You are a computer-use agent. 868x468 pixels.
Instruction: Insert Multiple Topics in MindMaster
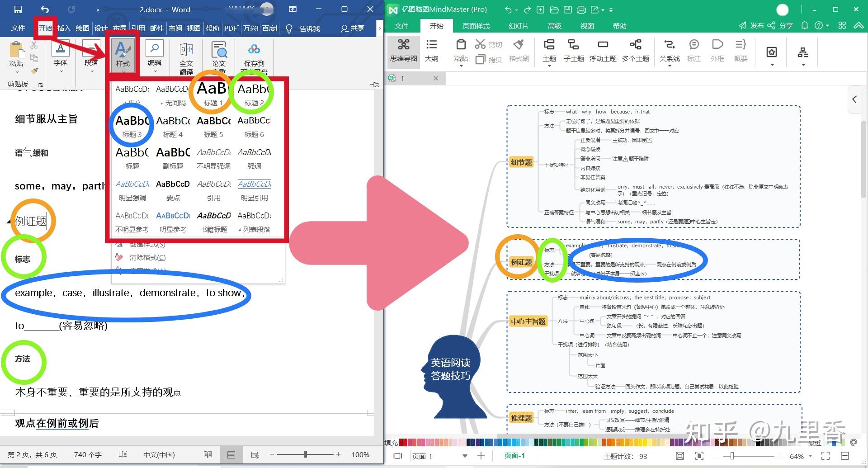pos(635,50)
